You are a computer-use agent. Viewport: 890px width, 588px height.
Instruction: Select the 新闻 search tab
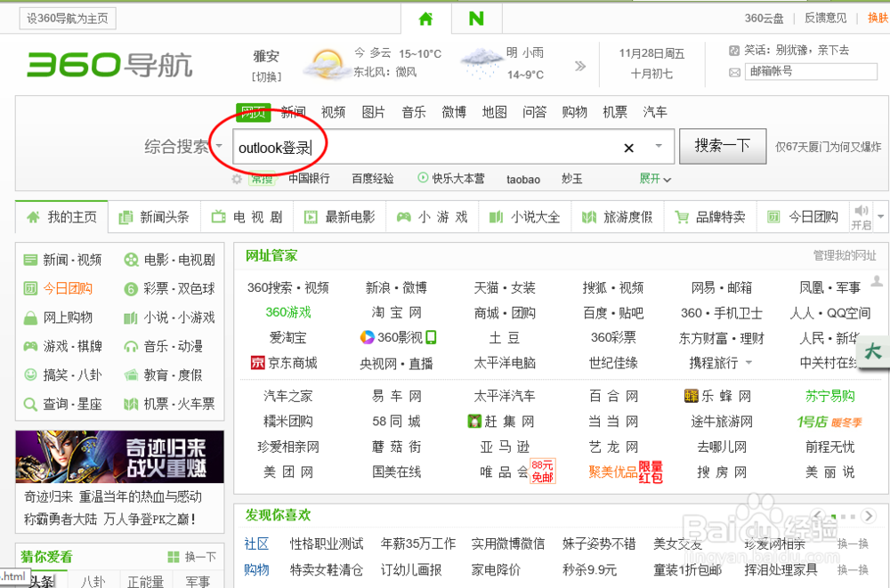(x=293, y=112)
